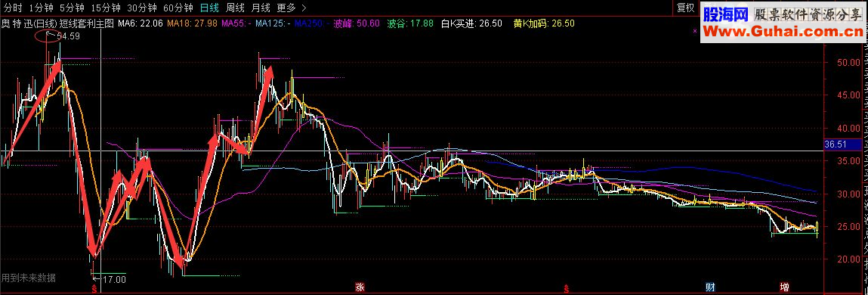Switch to the 分时 intraday tab
This screenshot has height=295, width=868.
(x=14, y=8)
